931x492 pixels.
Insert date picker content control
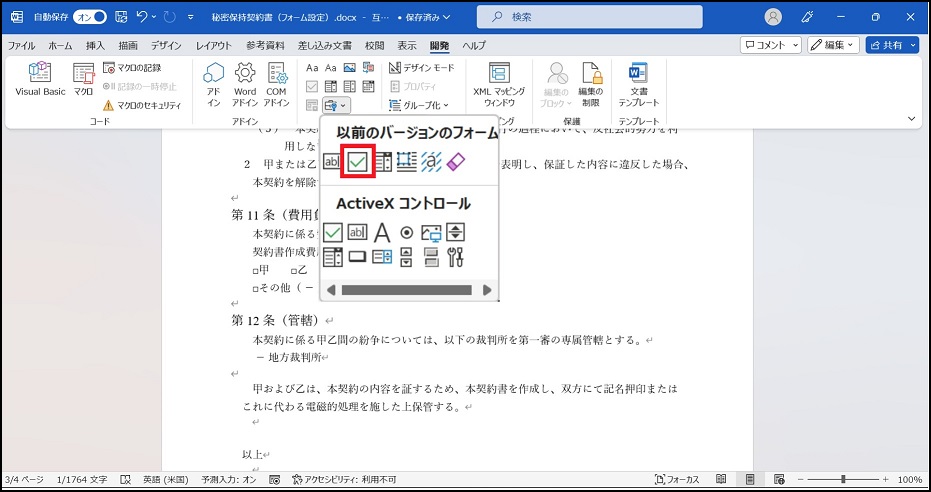click(x=368, y=87)
